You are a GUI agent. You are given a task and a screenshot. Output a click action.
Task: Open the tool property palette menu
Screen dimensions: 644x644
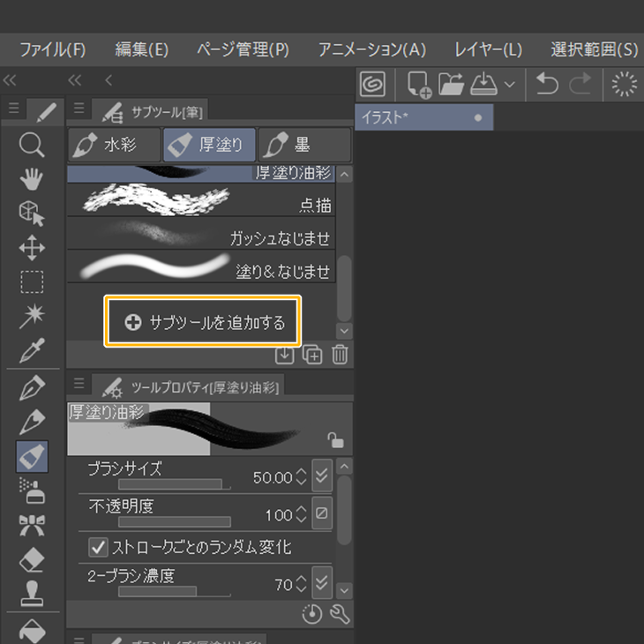tap(79, 383)
